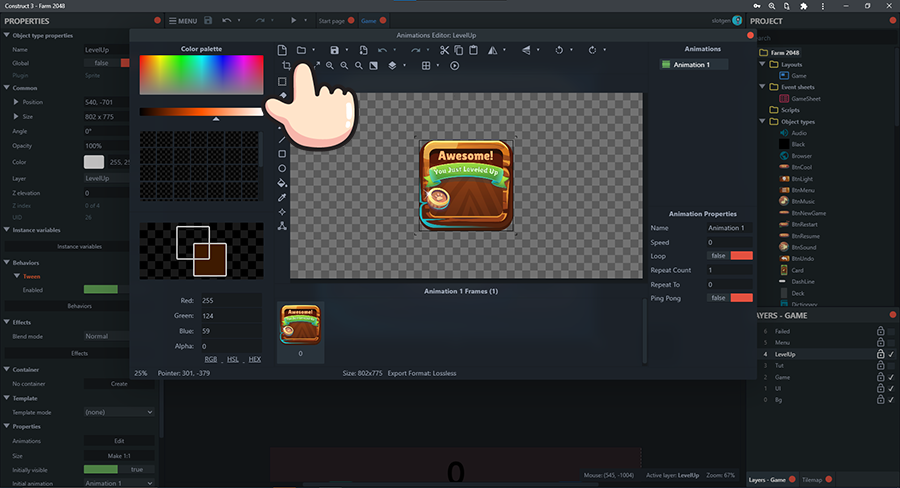Toggle visibility of Menu layer

891,343
